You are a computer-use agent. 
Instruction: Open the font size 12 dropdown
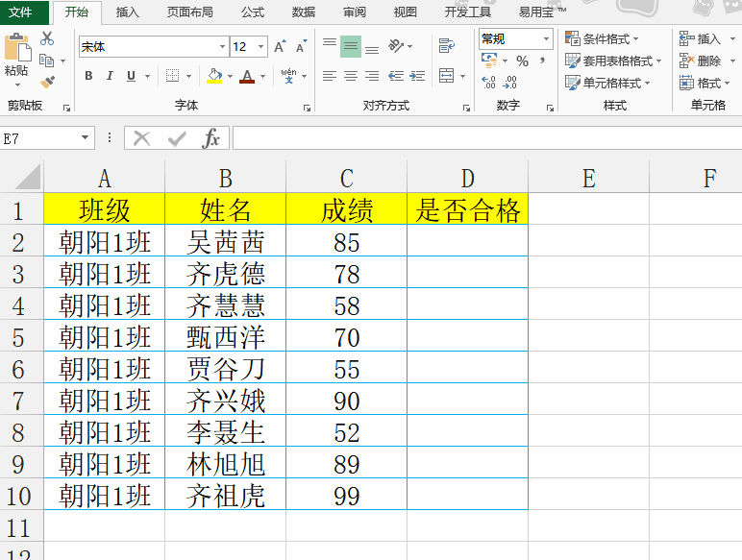[260, 47]
